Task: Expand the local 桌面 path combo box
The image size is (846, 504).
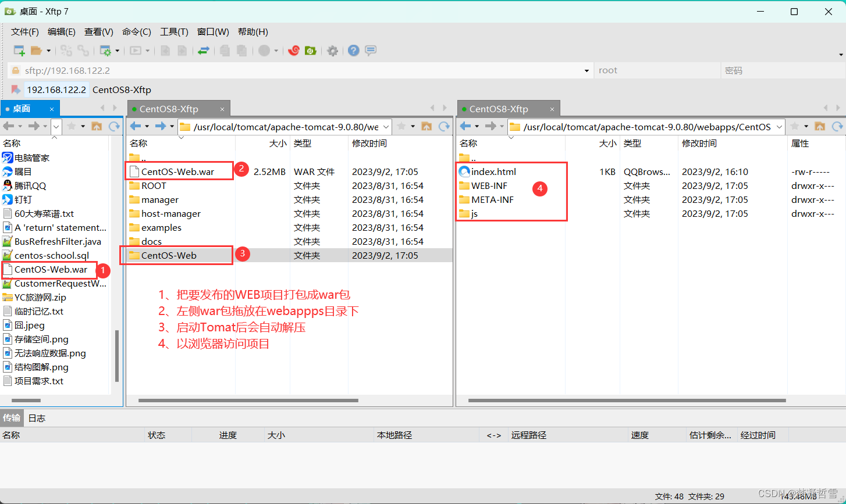Action: 56,126
